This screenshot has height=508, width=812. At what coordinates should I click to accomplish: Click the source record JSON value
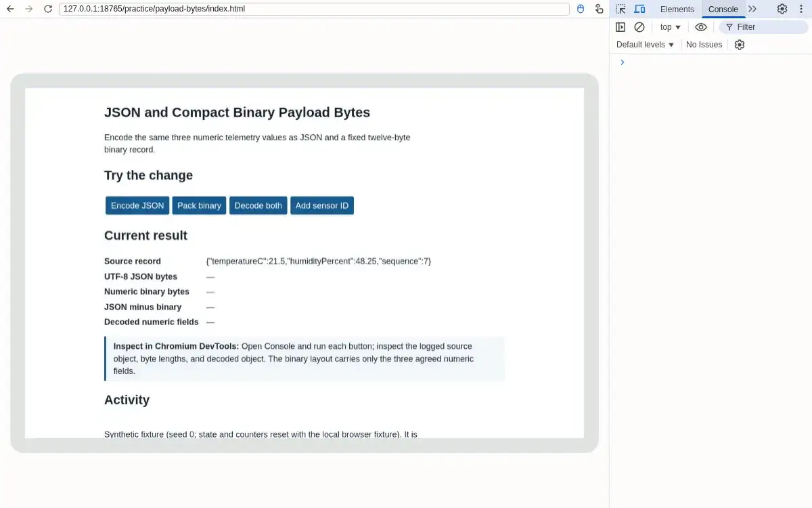[319, 261]
